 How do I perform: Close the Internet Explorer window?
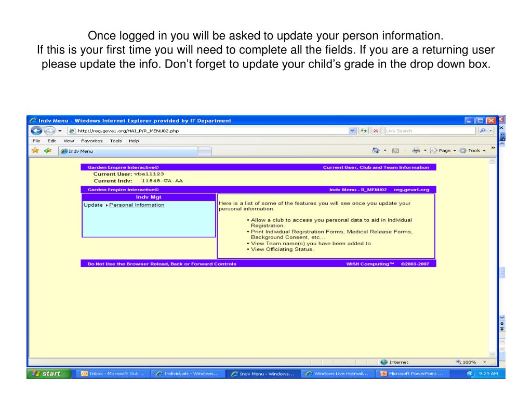pyautogui.click(x=491, y=121)
